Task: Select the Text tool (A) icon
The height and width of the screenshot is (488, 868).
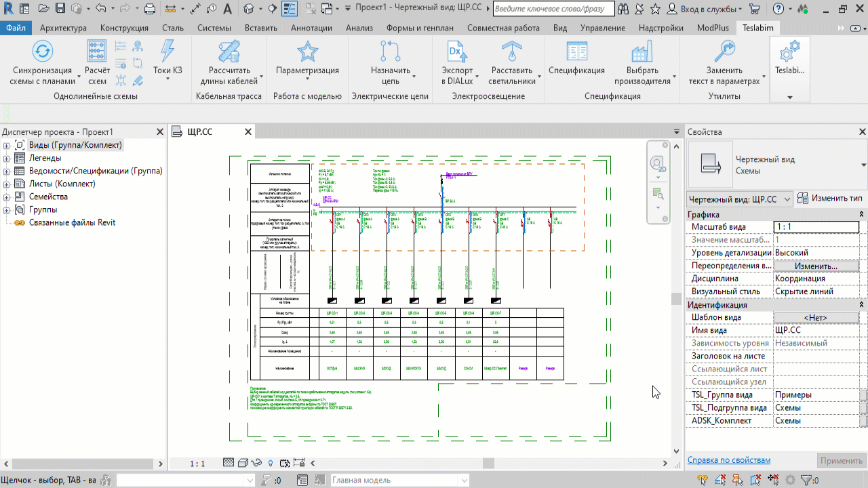Action: click(x=227, y=9)
